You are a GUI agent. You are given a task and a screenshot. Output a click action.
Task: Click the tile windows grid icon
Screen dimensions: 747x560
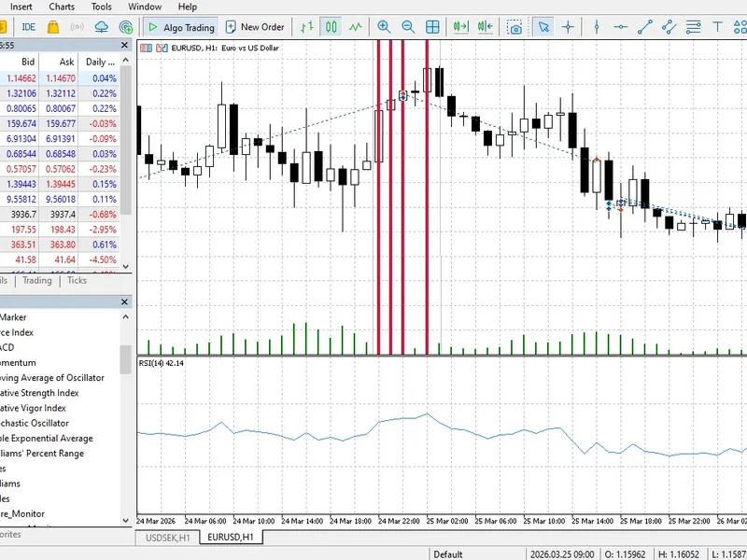pos(432,27)
